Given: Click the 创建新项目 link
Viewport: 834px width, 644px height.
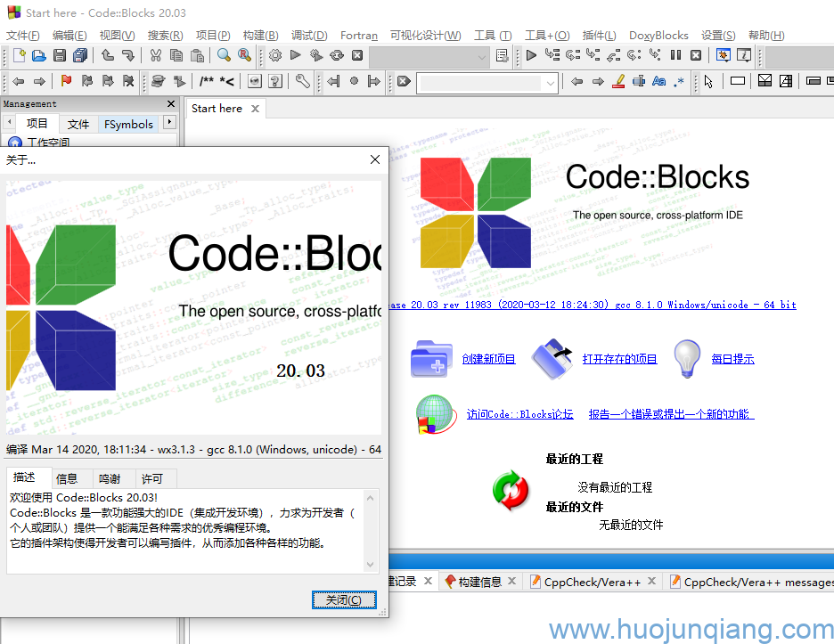Looking at the screenshot, I should 489,359.
